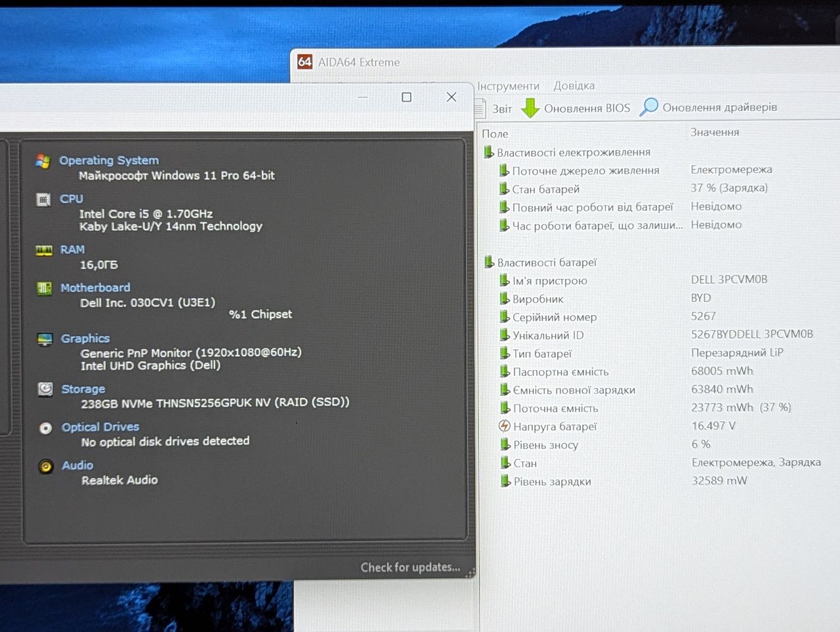
Task: Click the Audio speaker icon
Action: click(x=46, y=467)
